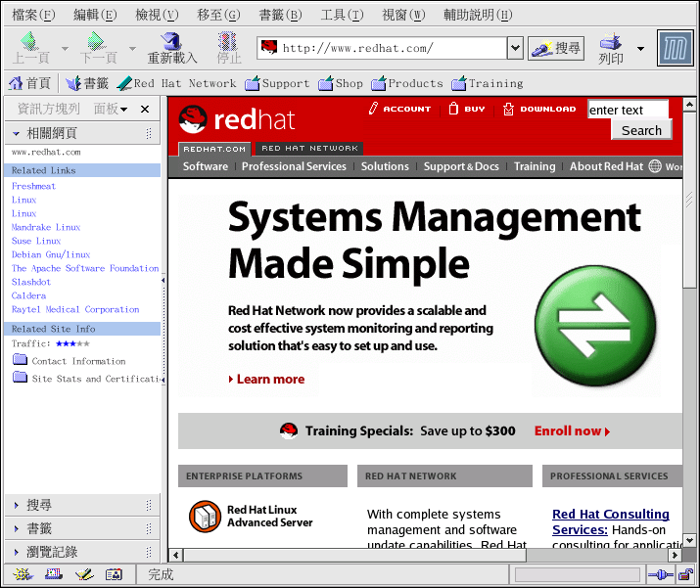Expand the Search (搜尋) sidebar panel
The height and width of the screenshot is (588, 700).
click(39, 505)
